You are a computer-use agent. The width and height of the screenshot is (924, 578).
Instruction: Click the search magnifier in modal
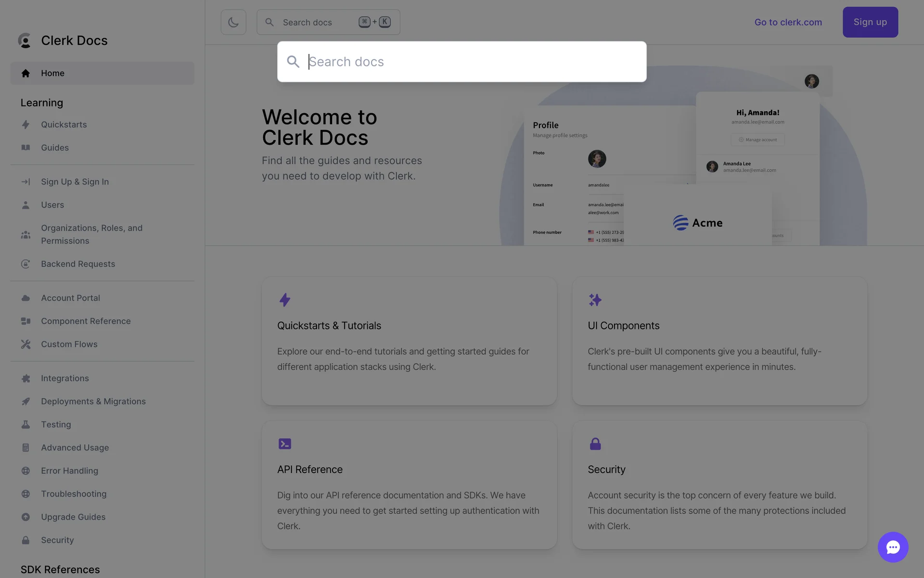(293, 62)
